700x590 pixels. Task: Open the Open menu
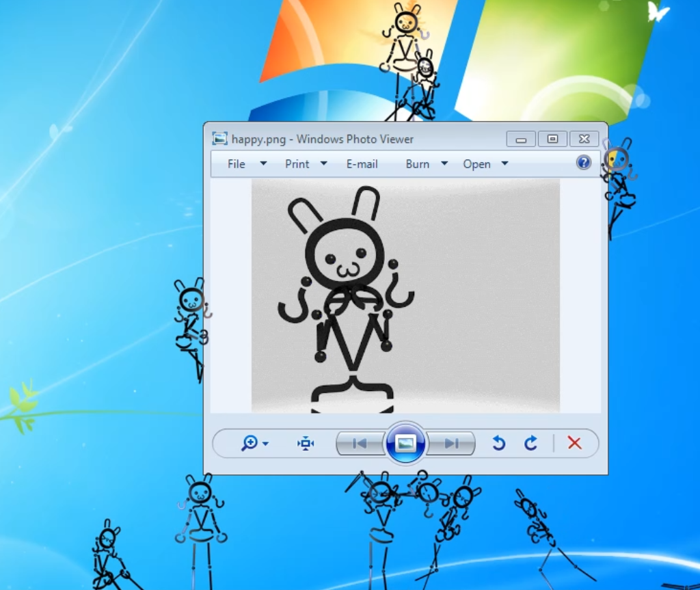pyautogui.click(x=476, y=164)
